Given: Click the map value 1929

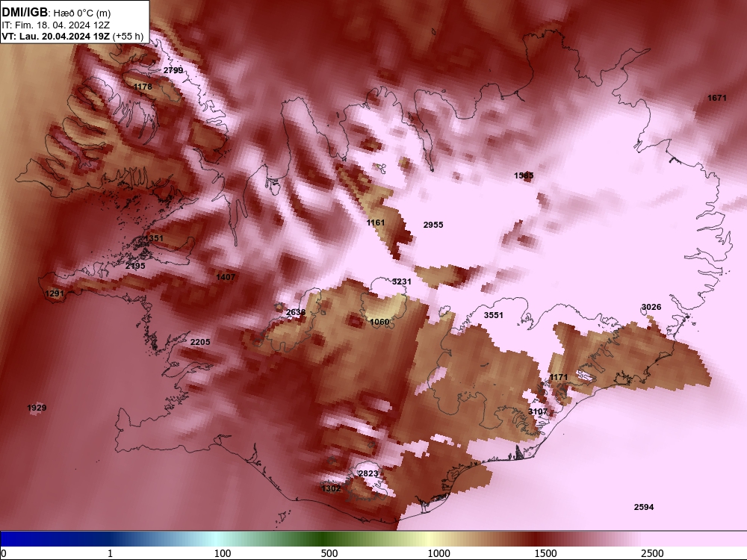Looking at the screenshot, I should [37, 408].
